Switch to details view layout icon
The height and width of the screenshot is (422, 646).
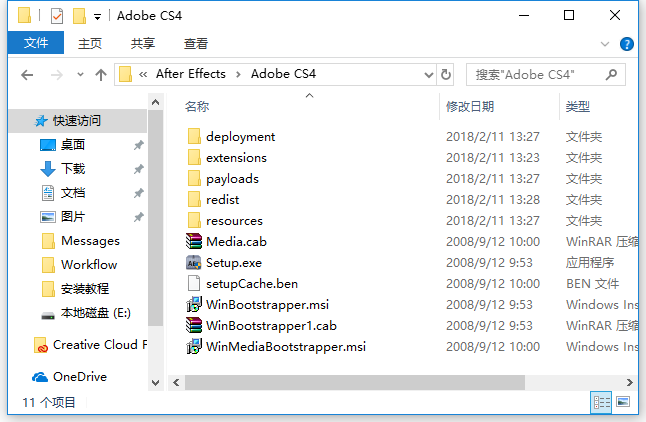[602, 402]
